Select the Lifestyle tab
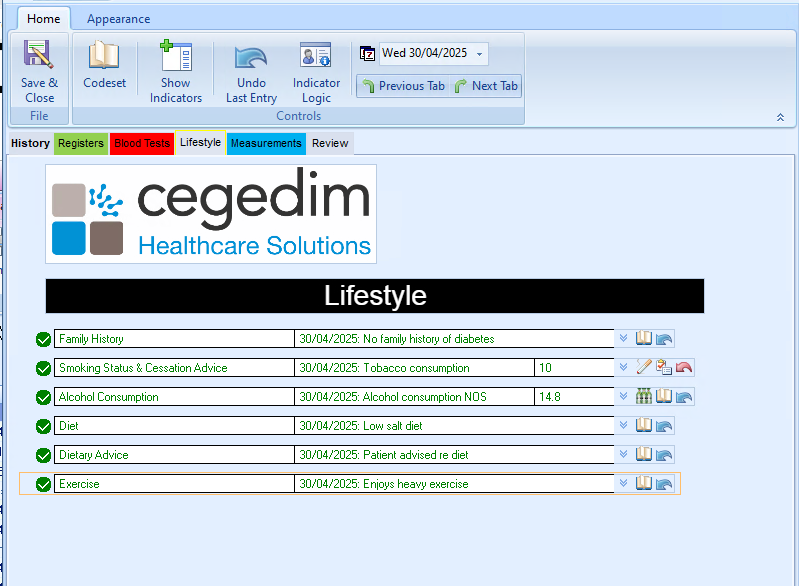The width and height of the screenshot is (799, 586). pyautogui.click(x=200, y=143)
